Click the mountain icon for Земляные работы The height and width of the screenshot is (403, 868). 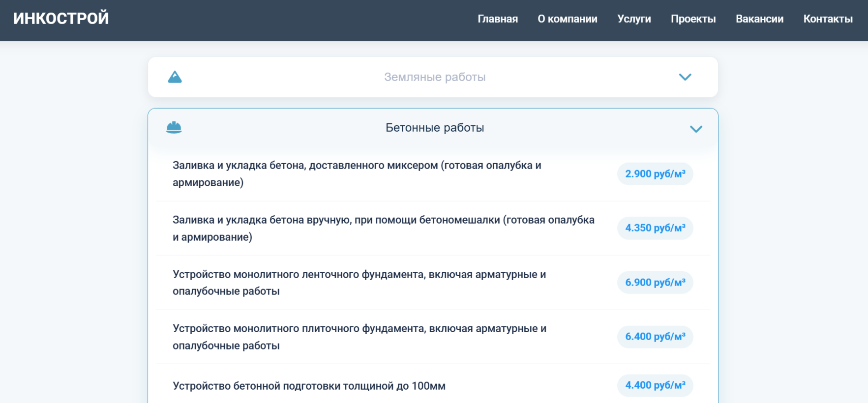175,77
